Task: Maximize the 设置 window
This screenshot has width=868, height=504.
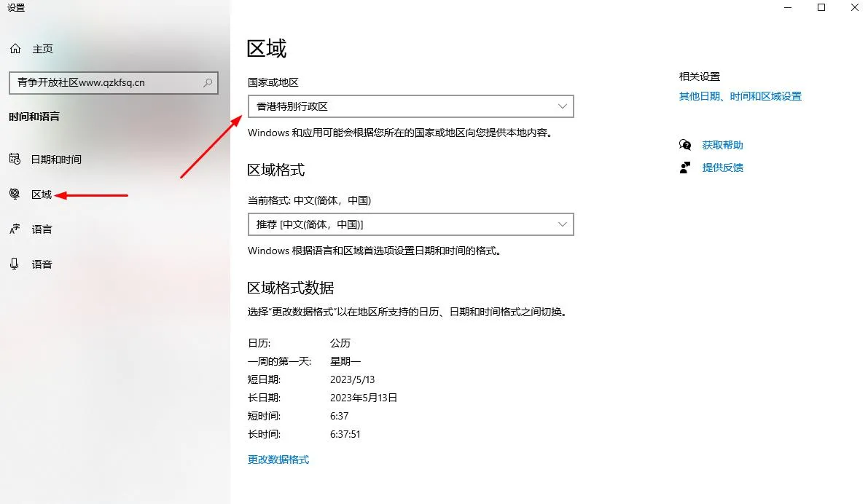Action: [x=821, y=8]
